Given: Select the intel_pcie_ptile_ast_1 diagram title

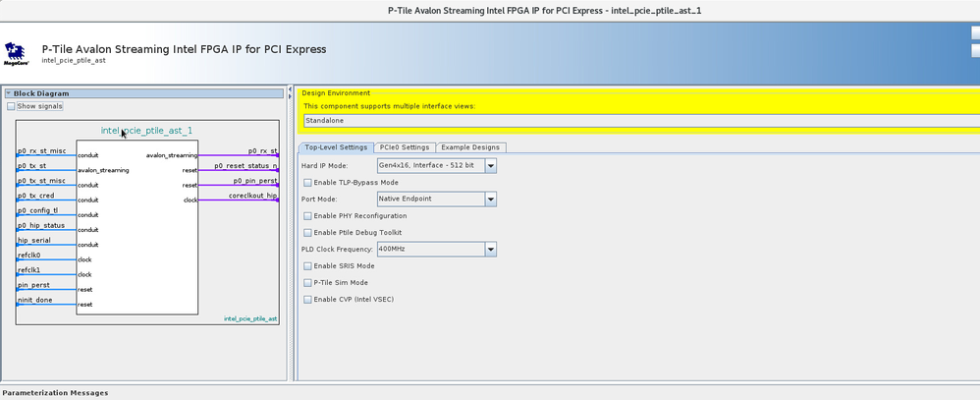Looking at the screenshot, I should 147,130.
